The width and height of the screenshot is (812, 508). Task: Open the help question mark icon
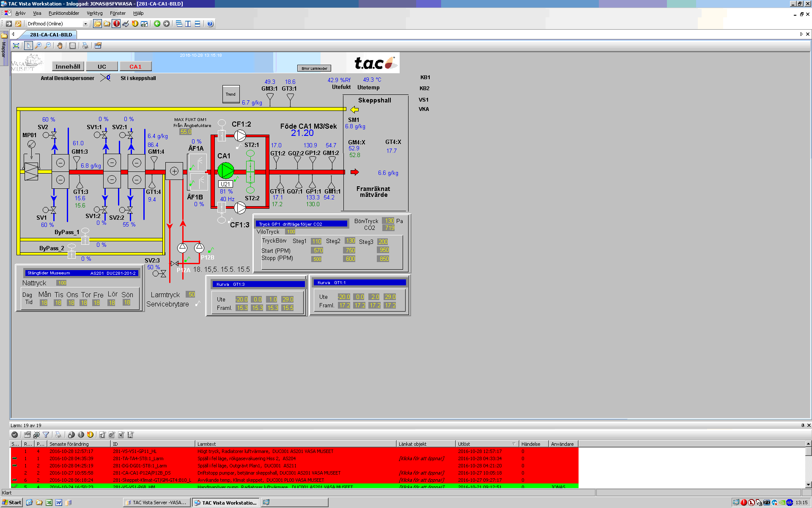[x=210, y=24]
